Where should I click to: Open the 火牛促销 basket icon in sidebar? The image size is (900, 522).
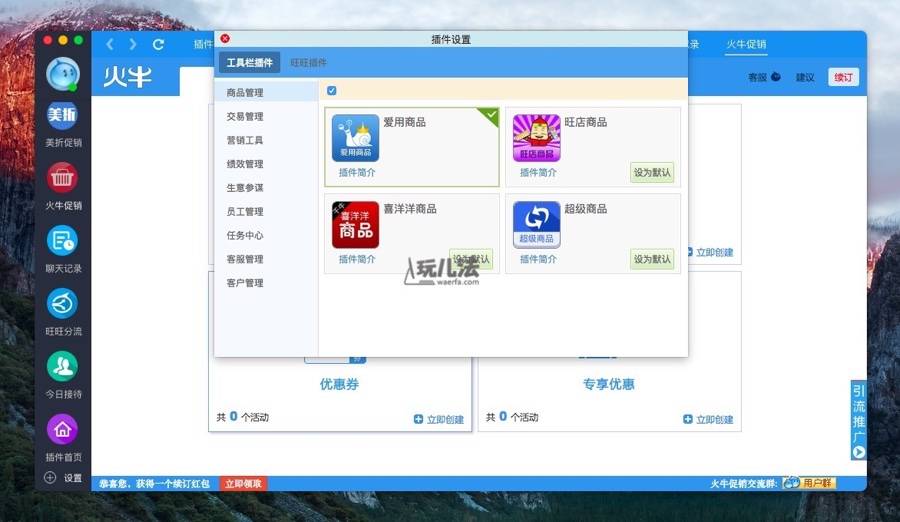pos(63,178)
